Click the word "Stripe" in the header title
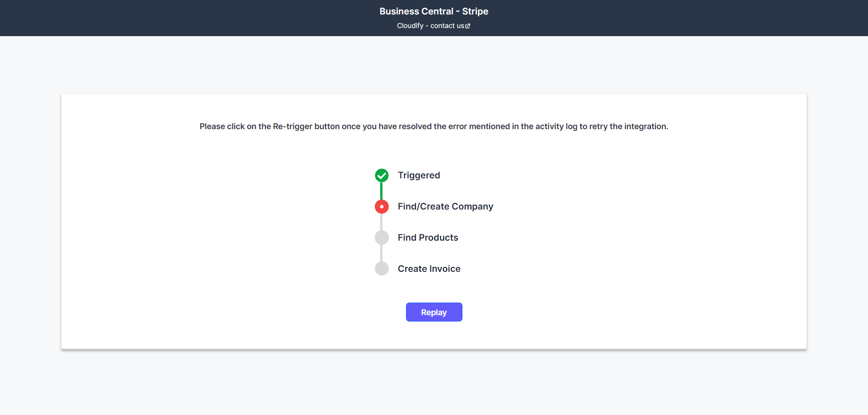Viewport: 868px width, 415px height. pos(475,11)
